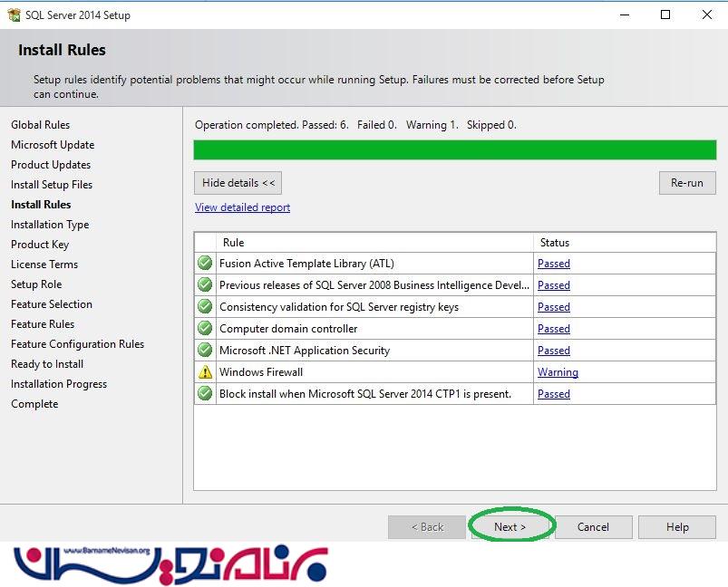Select Block install when SQL Server 2014 CTP1 text

click(365, 394)
